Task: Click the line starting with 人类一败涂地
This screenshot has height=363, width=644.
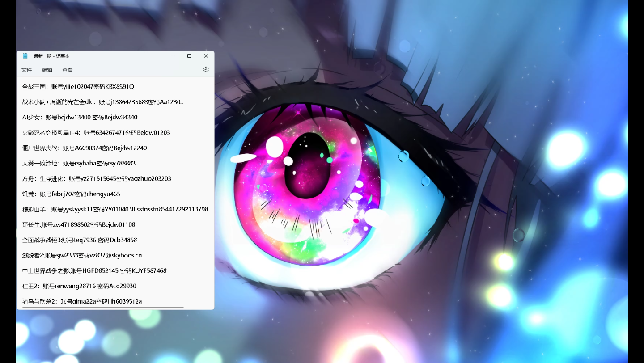Action: pos(80,163)
